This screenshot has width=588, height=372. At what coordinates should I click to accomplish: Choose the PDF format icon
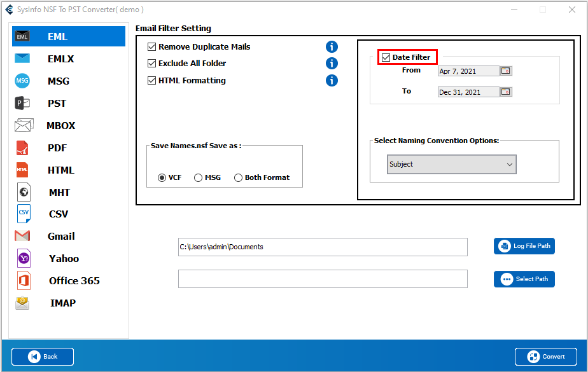[22, 148]
